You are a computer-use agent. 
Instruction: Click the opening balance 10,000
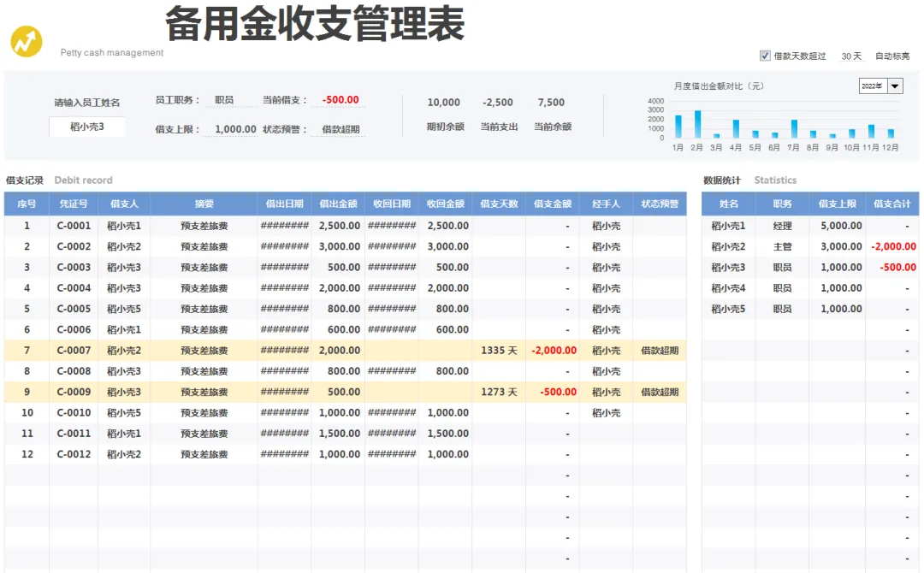(x=444, y=103)
